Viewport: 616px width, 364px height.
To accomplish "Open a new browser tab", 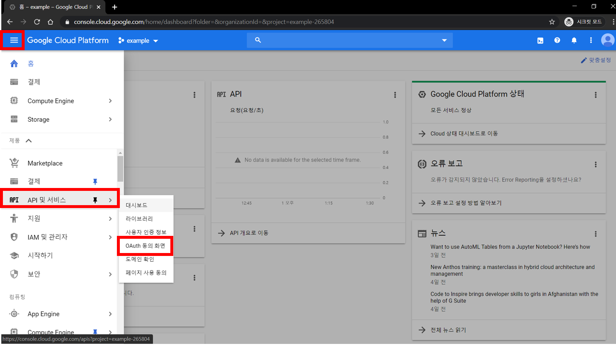I will (x=115, y=7).
